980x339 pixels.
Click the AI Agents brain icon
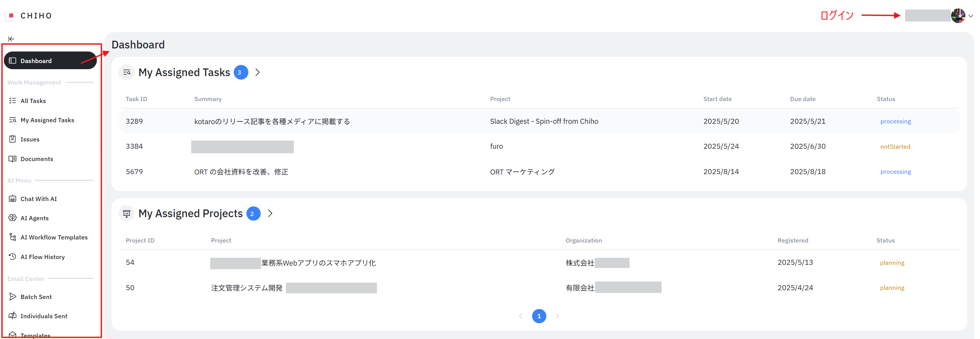click(12, 218)
